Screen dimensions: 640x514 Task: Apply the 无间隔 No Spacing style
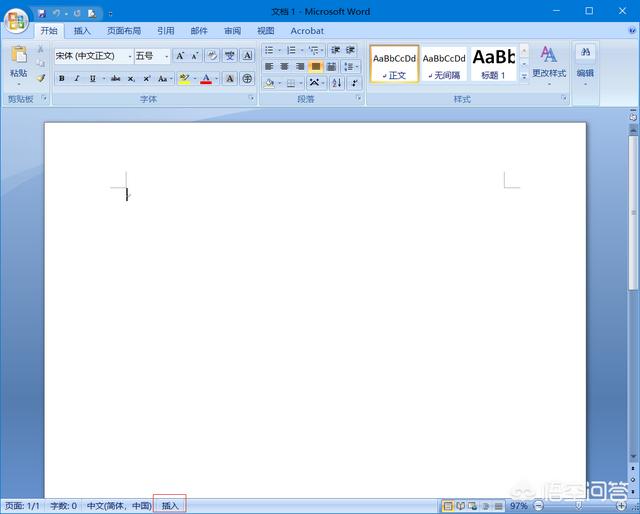pos(444,64)
